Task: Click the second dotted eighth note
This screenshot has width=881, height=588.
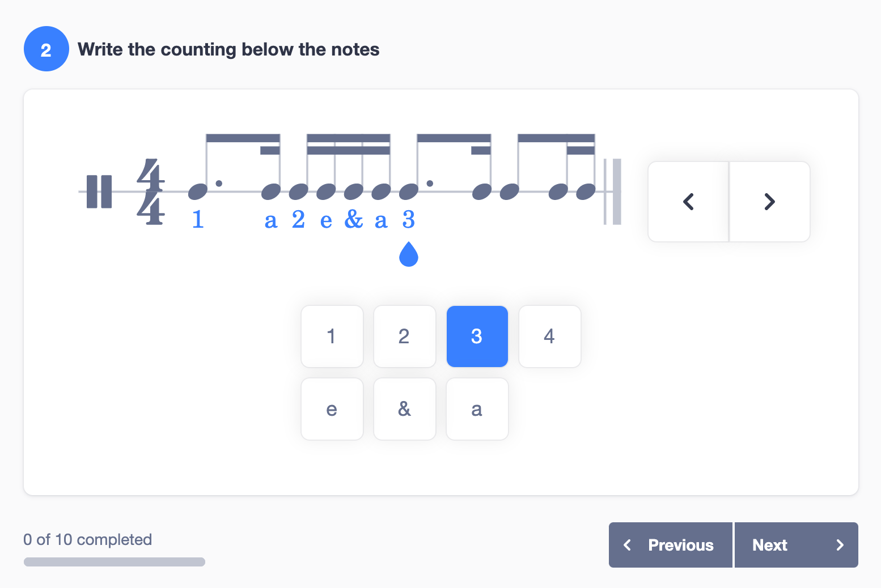Action: (409, 191)
